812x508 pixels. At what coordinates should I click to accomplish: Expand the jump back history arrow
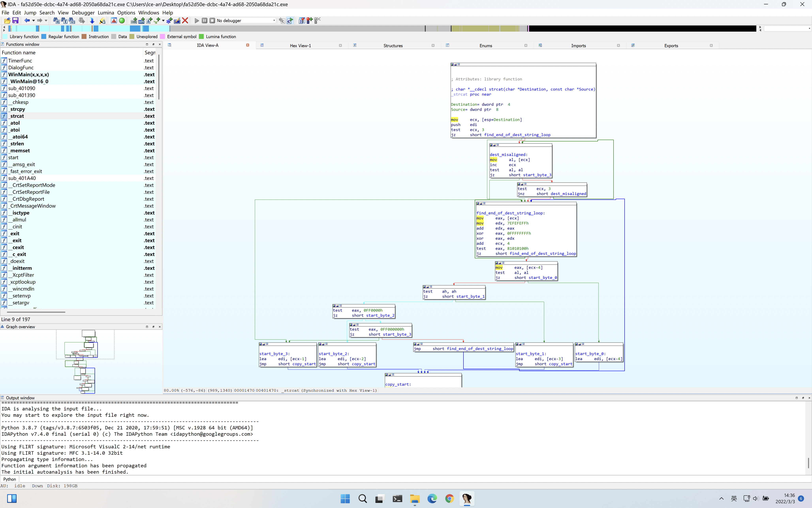tap(34, 21)
